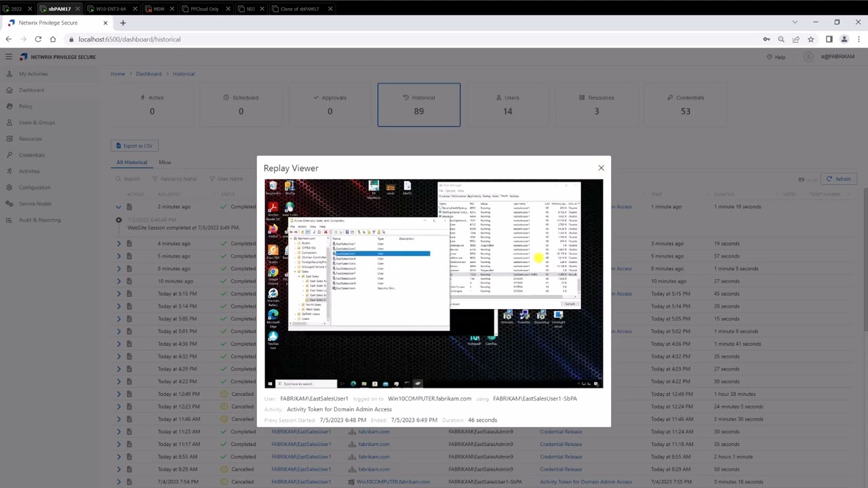Select the sbPAM17 VM tab

point(59,9)
